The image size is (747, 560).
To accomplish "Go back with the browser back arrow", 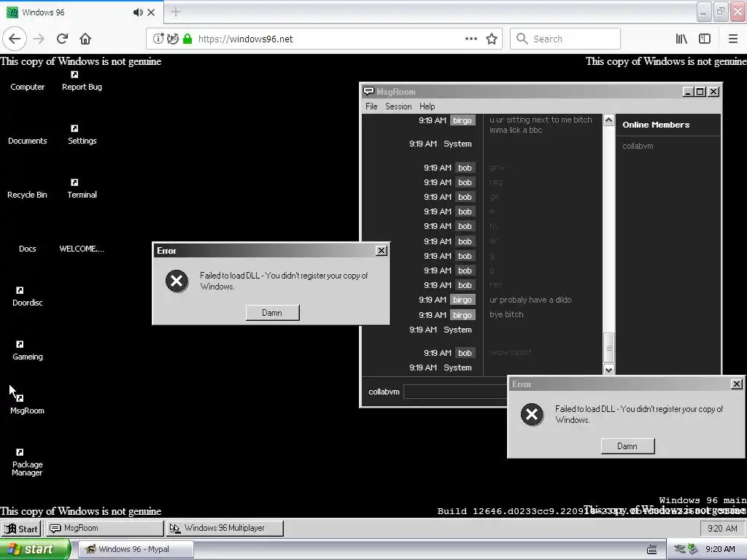I will coord(15,39).
